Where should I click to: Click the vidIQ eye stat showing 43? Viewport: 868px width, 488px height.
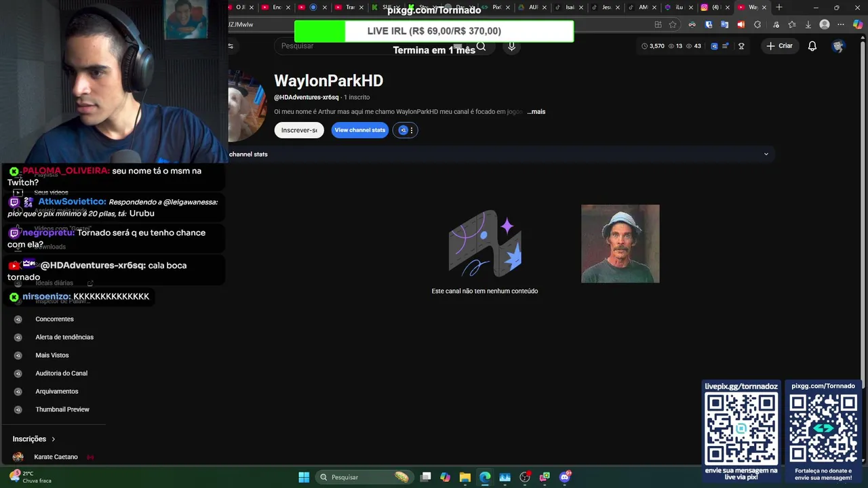[694, 46]
